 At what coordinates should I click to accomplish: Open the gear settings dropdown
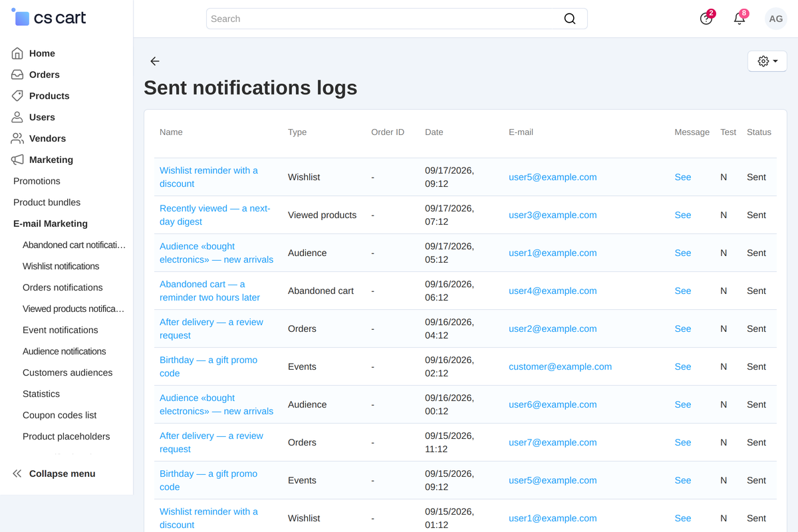click(x=767, y=61)
